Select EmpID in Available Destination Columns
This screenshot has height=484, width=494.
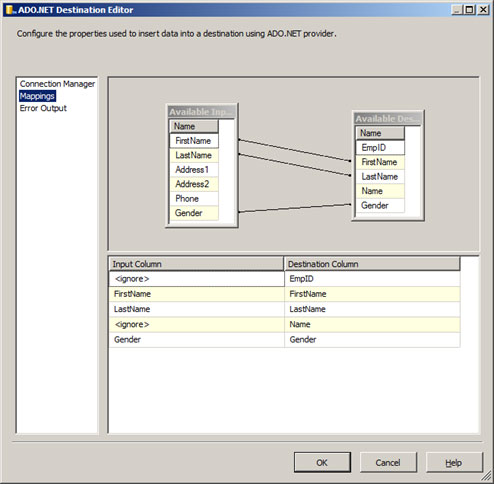tap(380, 147)
